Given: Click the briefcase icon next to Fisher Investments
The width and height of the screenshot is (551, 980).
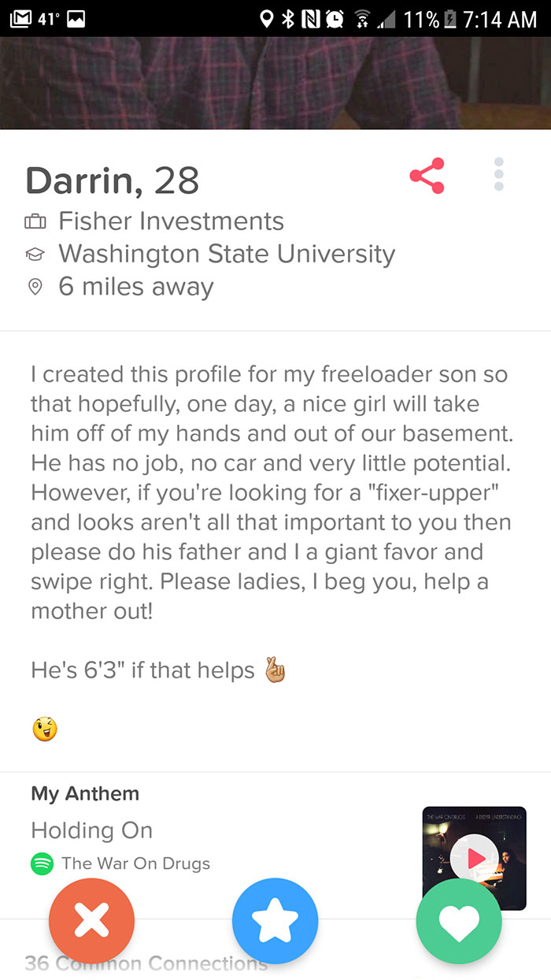Looking at the screenshot, I should (35, 221).
